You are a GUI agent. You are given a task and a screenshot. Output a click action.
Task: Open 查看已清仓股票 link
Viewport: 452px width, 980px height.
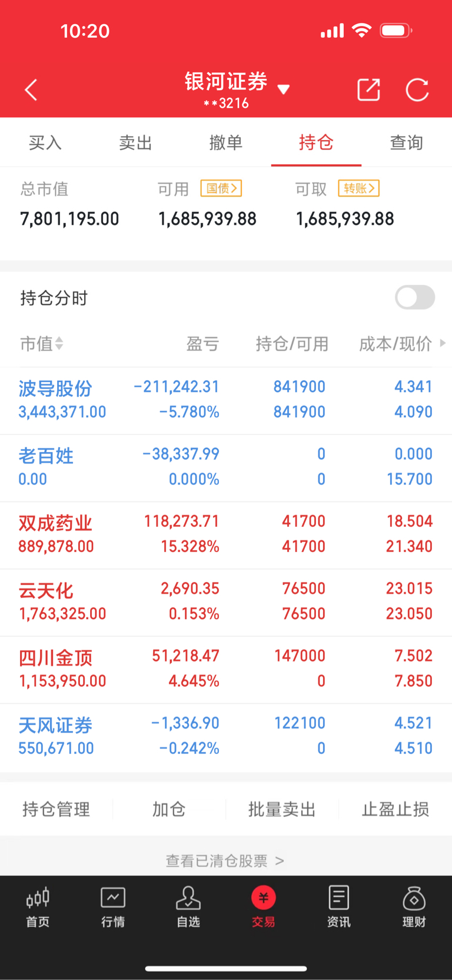coord(225,861)
